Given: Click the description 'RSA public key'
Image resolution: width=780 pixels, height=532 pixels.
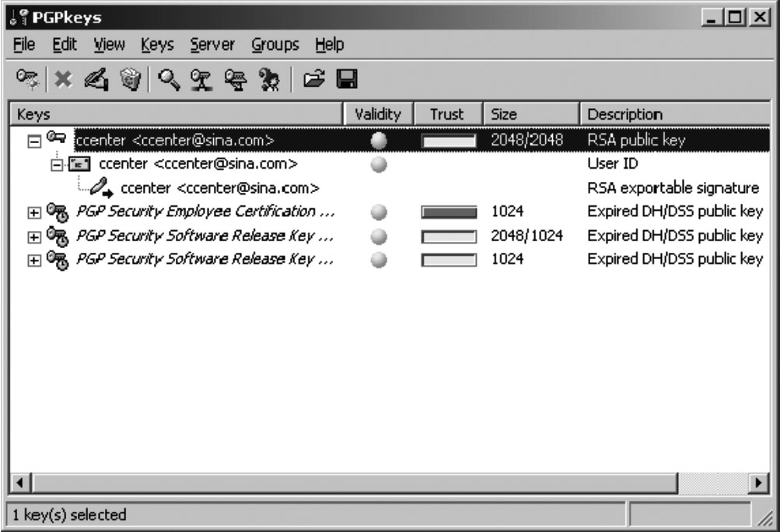Looking at the screenshot, I should 636,140.
